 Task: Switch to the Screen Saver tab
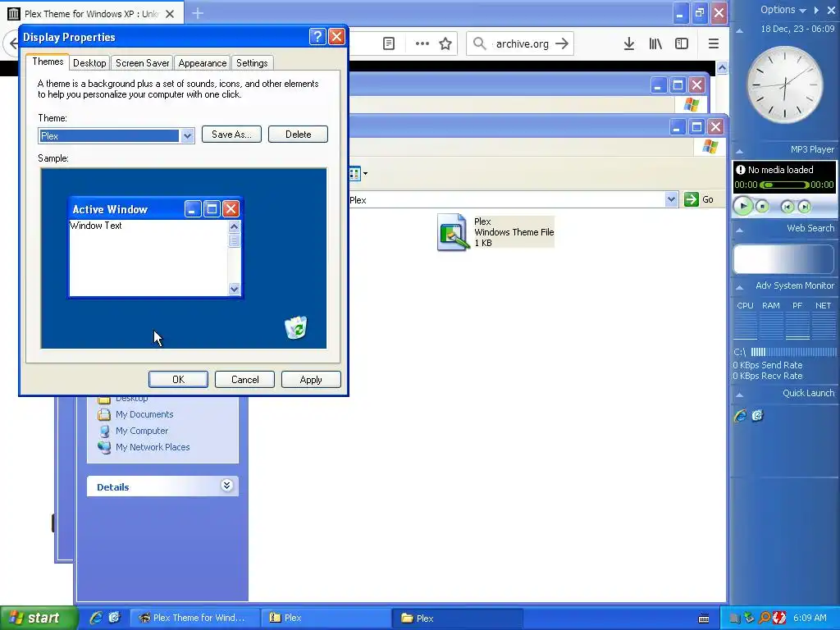pos(142,62)
